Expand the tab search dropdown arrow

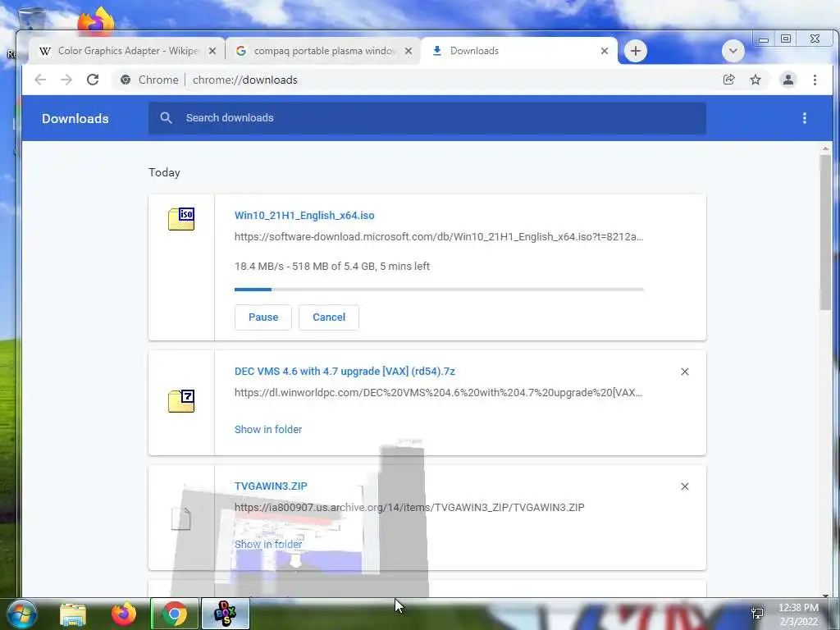pos(733,52)
